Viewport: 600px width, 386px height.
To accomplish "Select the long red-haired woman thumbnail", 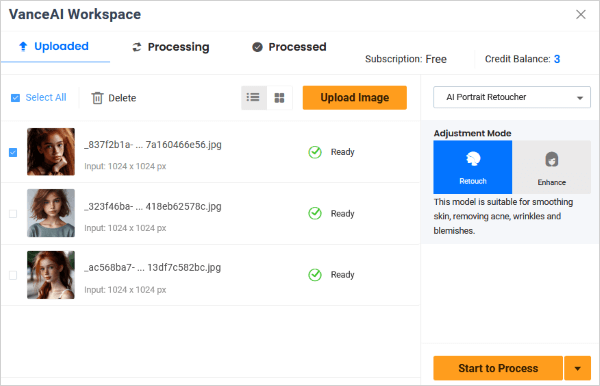I will tap(51, 275).
